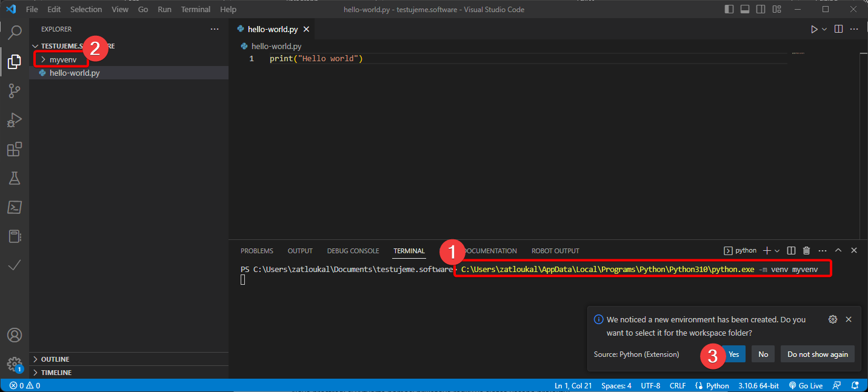This screenshot has width=868, height=392.
Task: Click Split Editor Right icon
Action: tap(838, 29)
